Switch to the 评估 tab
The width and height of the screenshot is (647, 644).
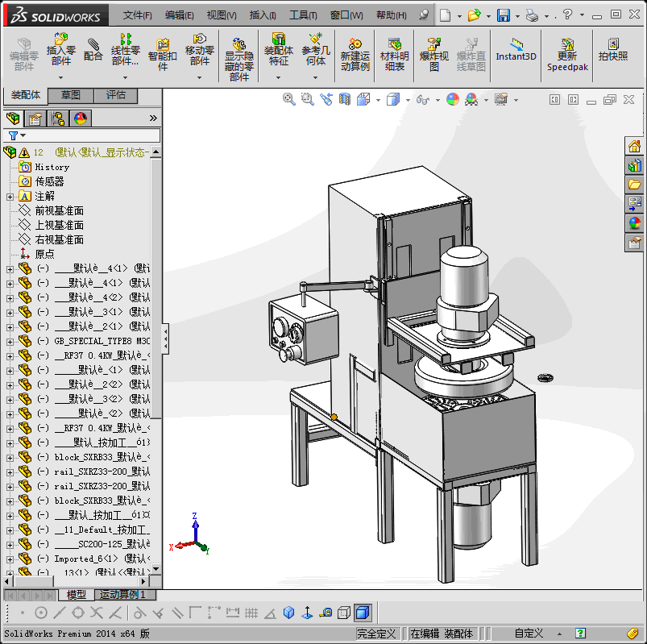click(116, 95)
